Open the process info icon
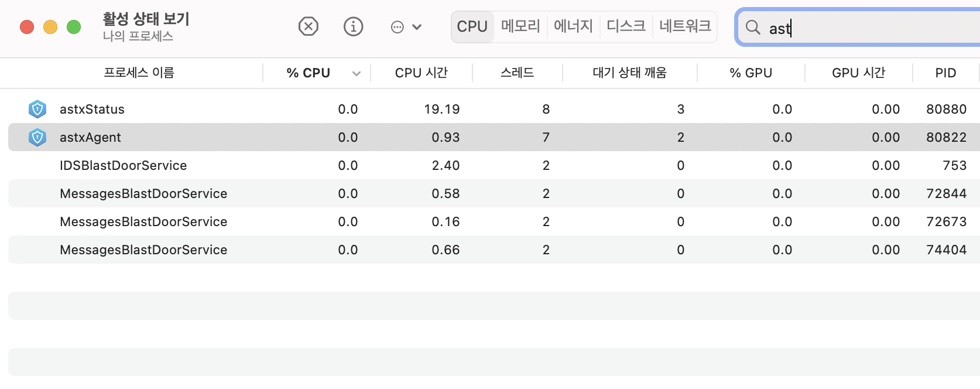Viewport: 980px width, 389px height. [x=353, y=26]
